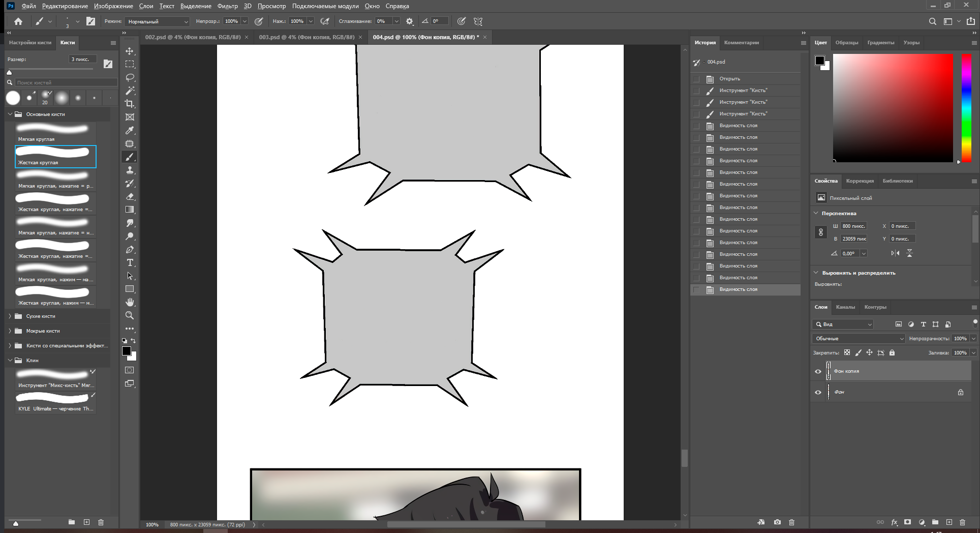This screenshot has width=980, height=533.
Task: Open the 'Фильтр' menu
Action: (227, 6)
